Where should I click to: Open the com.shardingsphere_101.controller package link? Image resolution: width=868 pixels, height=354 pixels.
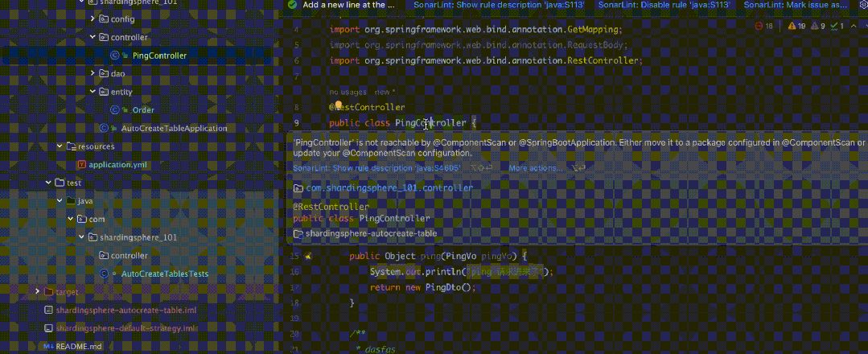(x=389, y=187)
